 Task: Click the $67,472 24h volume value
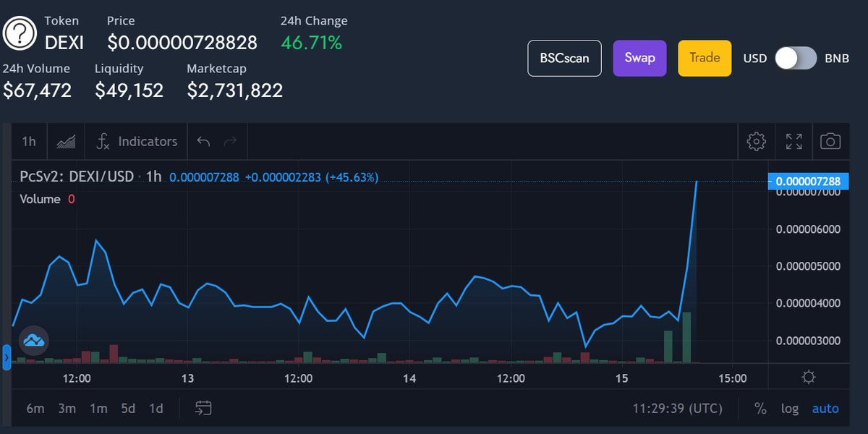click(38, 90)
